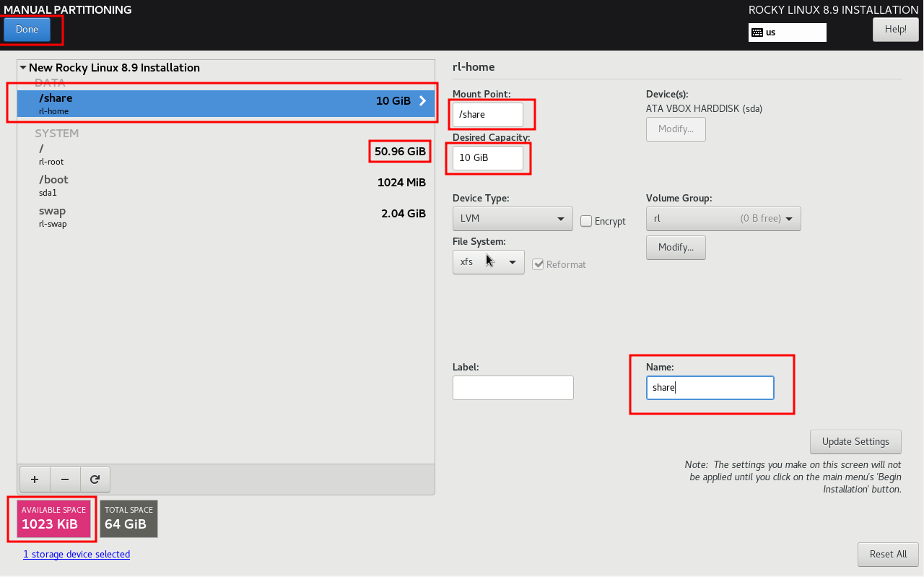
Task: Click Modify... under Device(s)
Action: [x=676, y=129]
